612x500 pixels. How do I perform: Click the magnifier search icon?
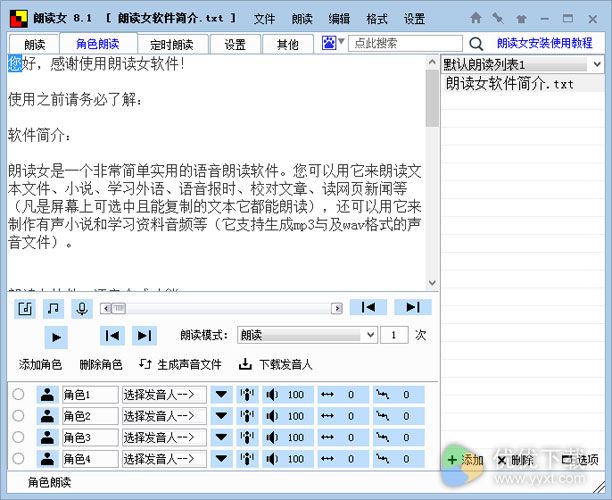click(x=476, y=44)
